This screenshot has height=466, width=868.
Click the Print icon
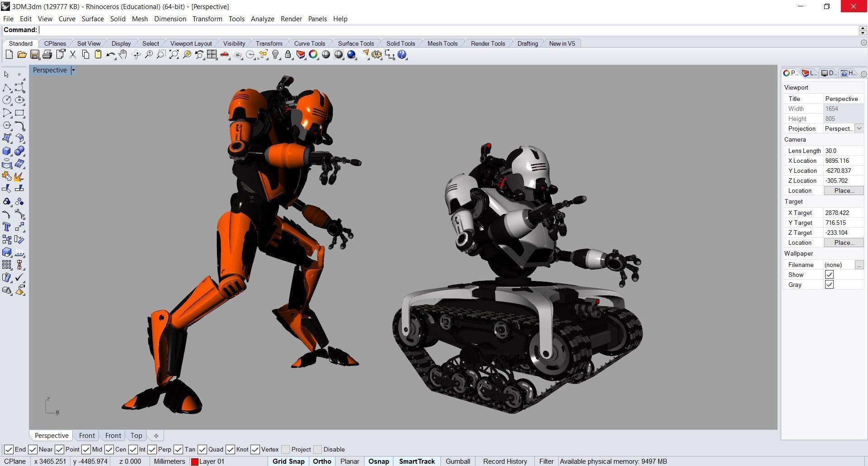47,55
